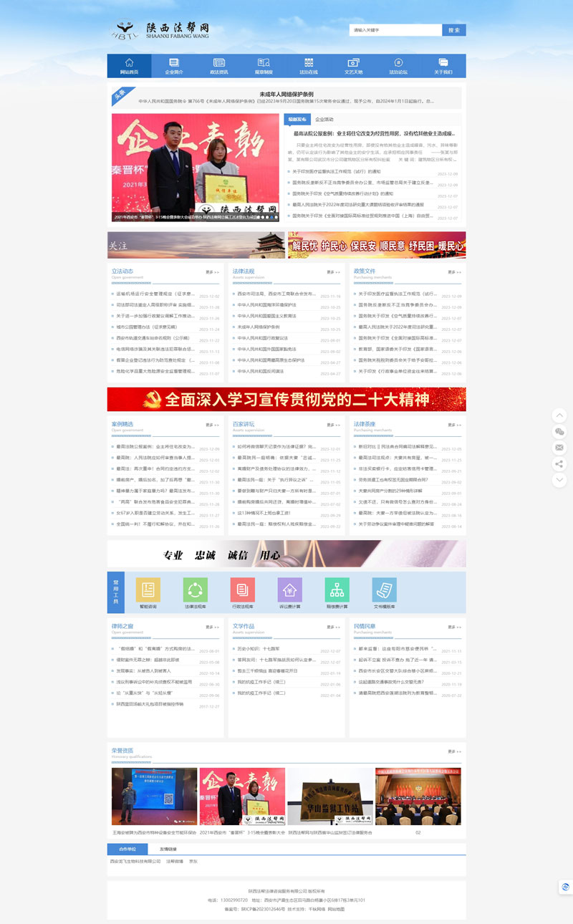Open article 最高法院公报案例 about 业主 housing

374,133
